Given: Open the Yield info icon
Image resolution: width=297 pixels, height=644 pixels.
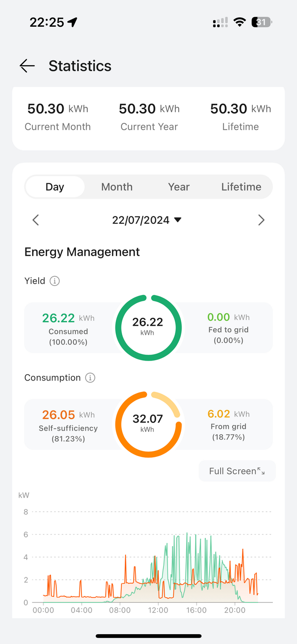Looking at the screenshot, I should pyautogui.click(x=55, y=281).
